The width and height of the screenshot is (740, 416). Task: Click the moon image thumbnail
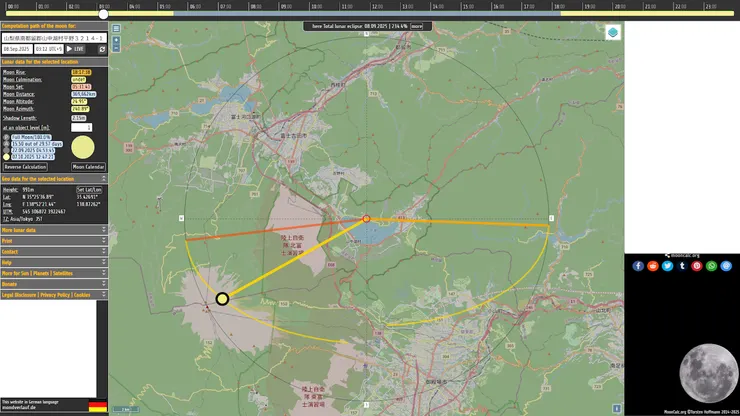708,374
